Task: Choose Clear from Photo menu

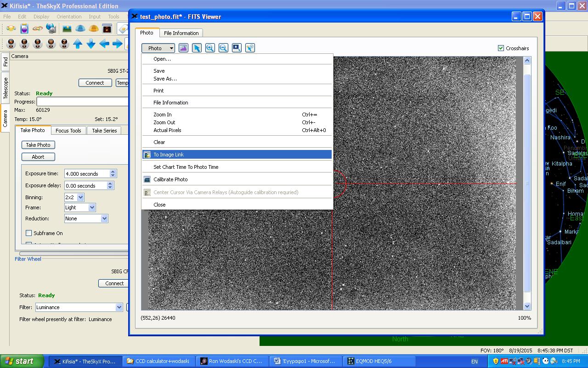Action: [x=159, y=142]
